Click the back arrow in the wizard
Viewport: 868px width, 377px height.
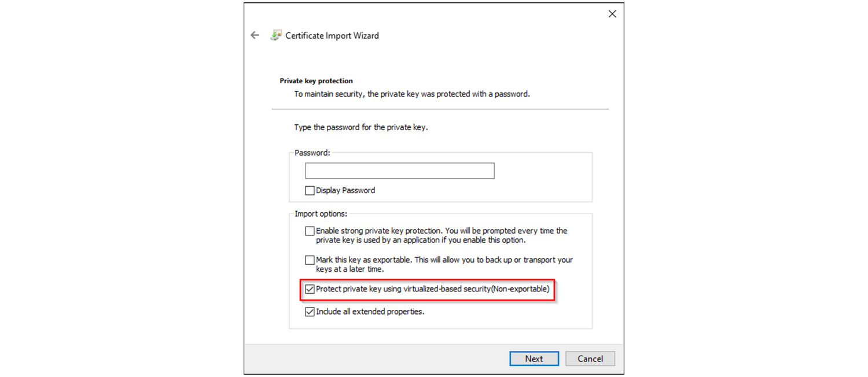click(x=255, y=35)
